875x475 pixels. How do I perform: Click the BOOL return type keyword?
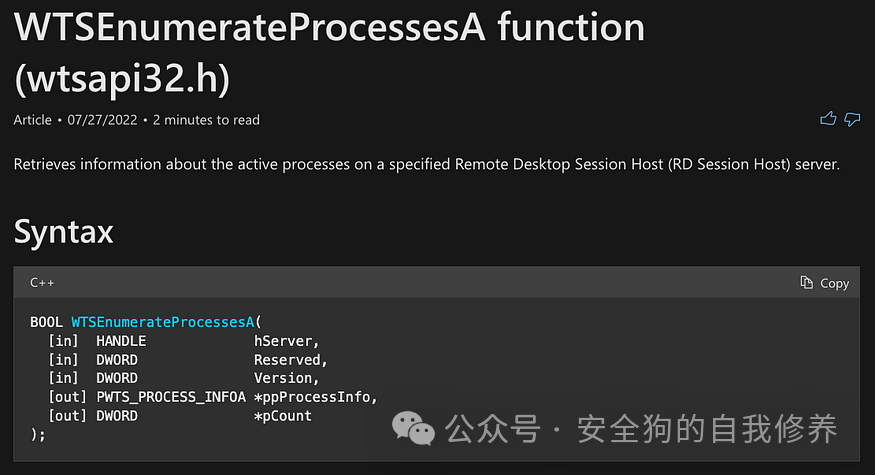(x=46, y=322)
